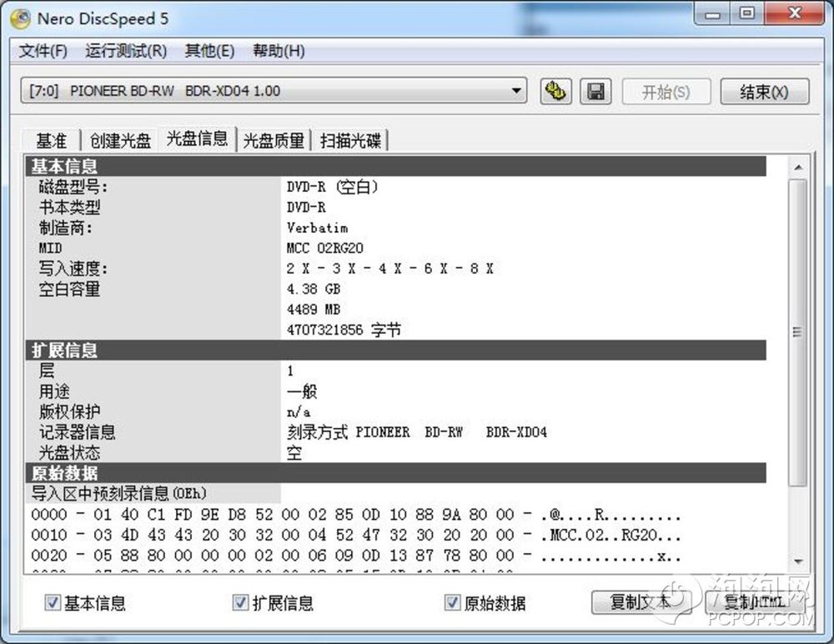The width and height of the screenshot is (834, 644).
Task: Switch to the 扫描光碟 tab
Action: pyautogui.click(x=350, y=141)
